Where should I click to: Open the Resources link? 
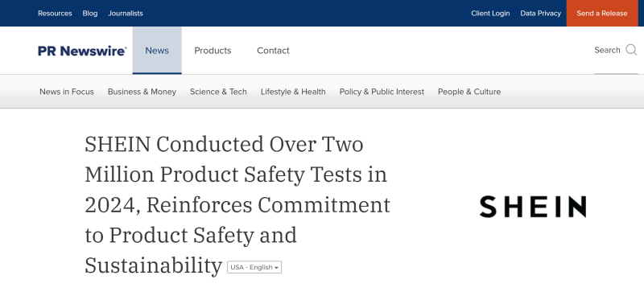point(55,13)
